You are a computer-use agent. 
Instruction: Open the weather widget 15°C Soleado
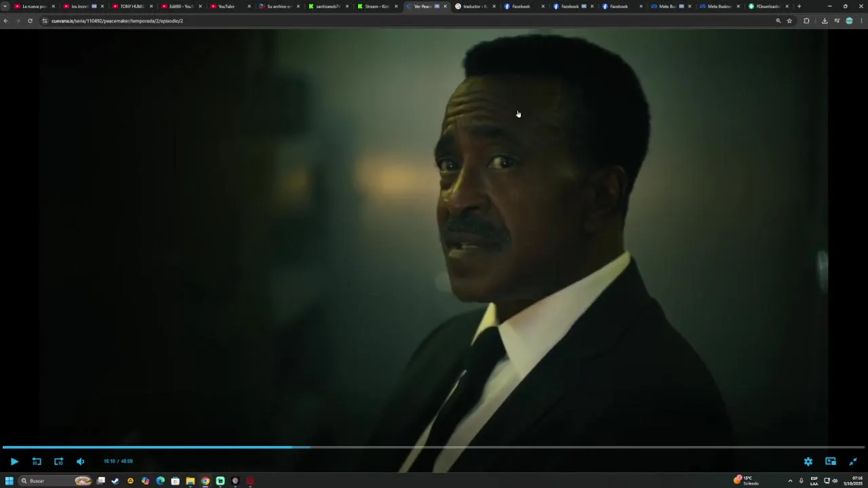click(747, 481)
